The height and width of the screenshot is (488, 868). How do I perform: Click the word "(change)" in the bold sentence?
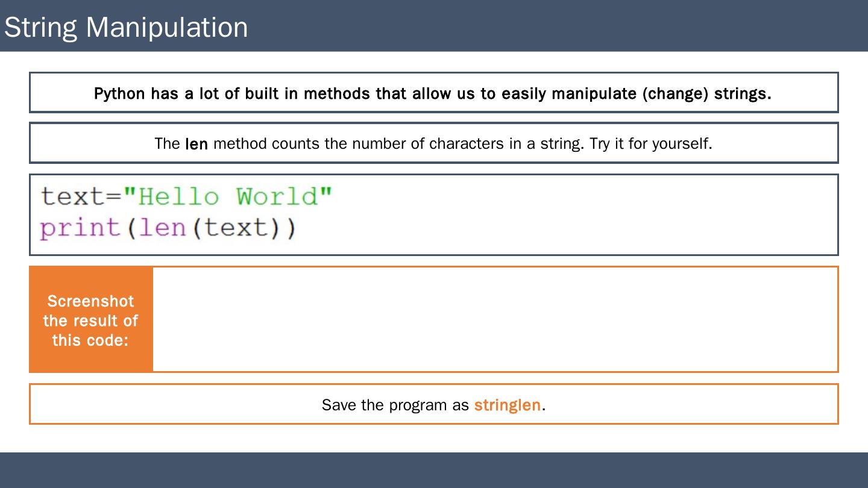675,94
